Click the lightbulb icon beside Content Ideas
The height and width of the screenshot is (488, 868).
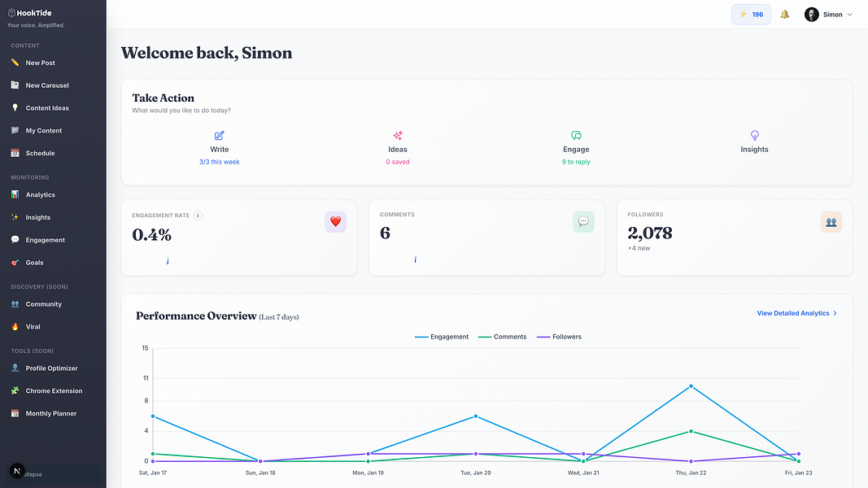15,108
